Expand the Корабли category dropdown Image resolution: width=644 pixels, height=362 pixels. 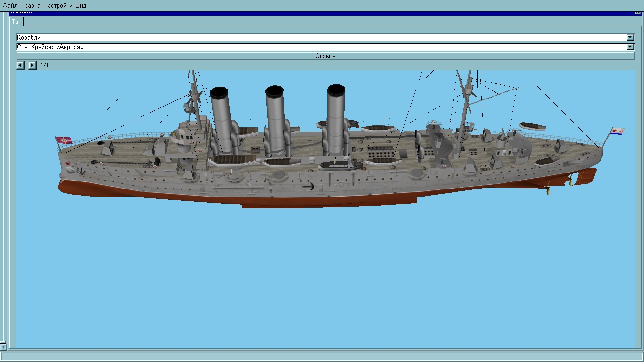tap(630, 38)
